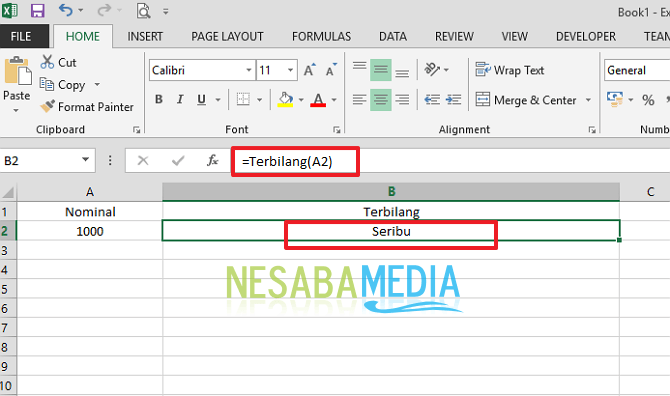Click the Percent Style icon
The width and height of the screenshot is (670, 396).
click(648, 100)
